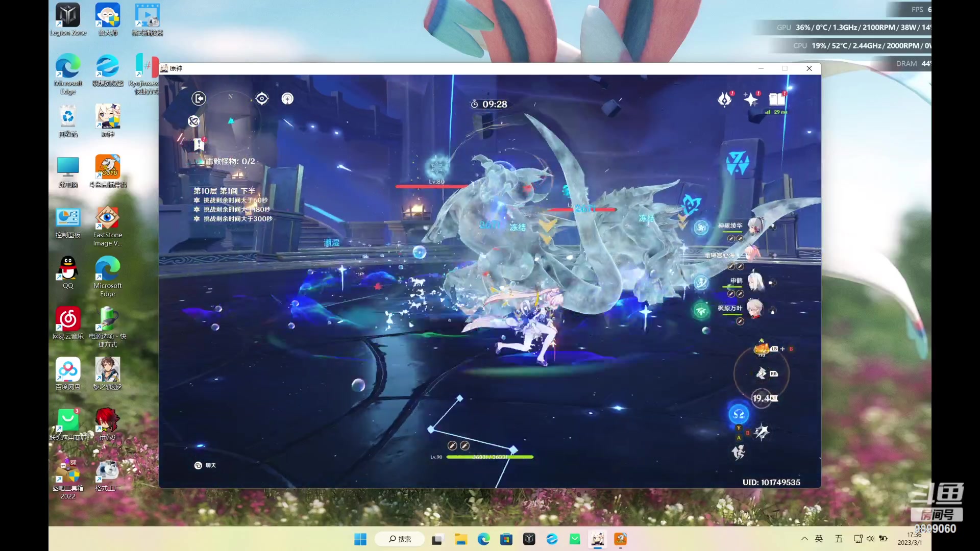
Task: Open 原神 desktop shortcut
Action: [108, 121]
